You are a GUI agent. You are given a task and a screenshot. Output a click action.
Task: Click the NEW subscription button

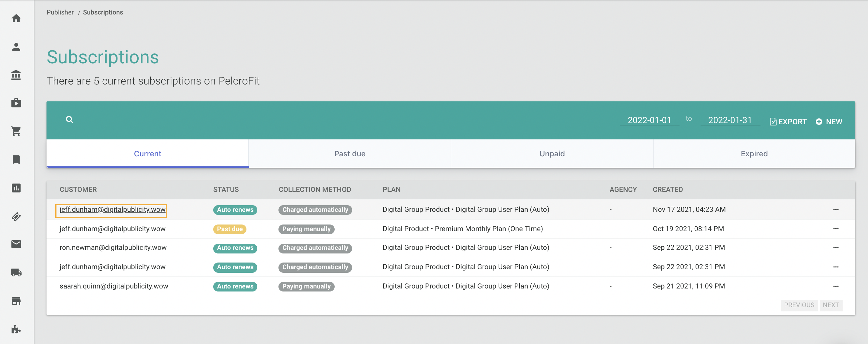click(829, 122)
